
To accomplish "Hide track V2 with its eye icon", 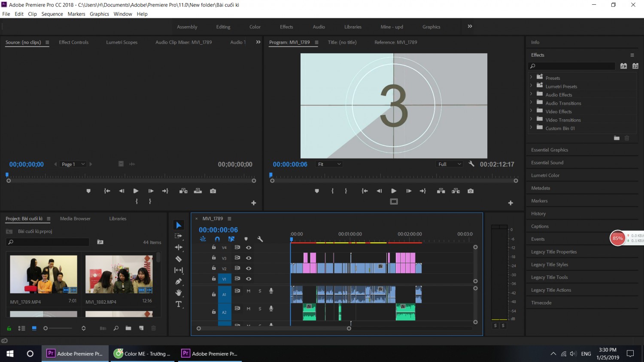I will [x=249, y=268].
